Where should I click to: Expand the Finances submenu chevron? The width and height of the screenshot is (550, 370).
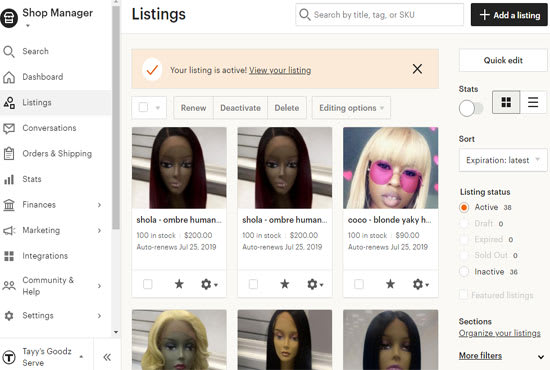pyautogui.click(x=99, y=205)
